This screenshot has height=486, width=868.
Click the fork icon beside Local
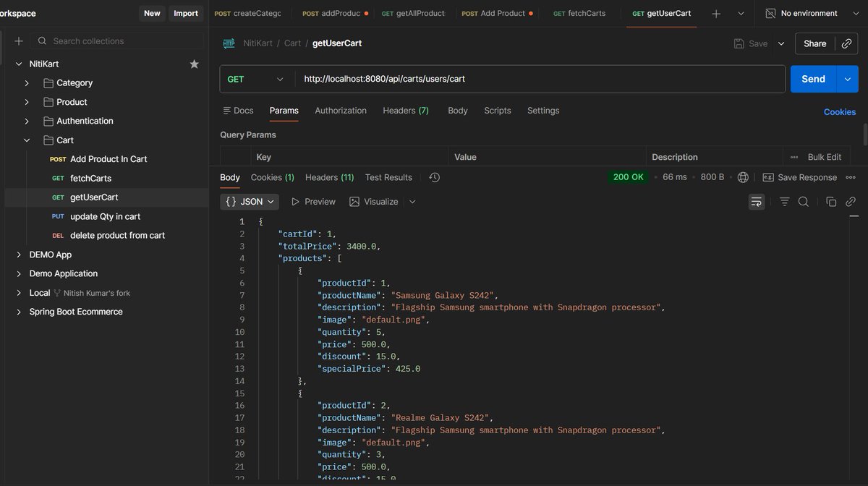pos(57,293)
